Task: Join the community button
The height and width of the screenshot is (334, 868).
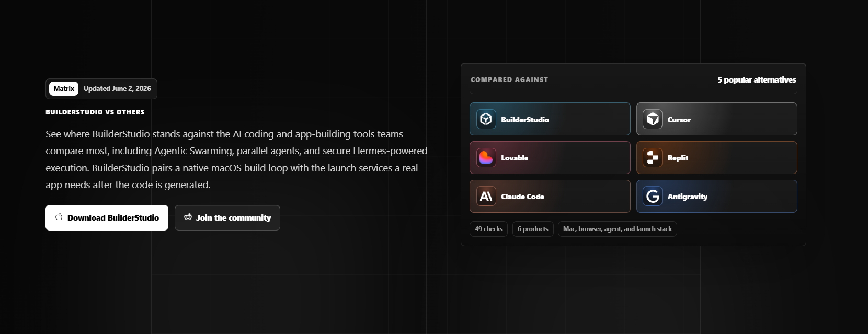Action: [x=227, y=217]
